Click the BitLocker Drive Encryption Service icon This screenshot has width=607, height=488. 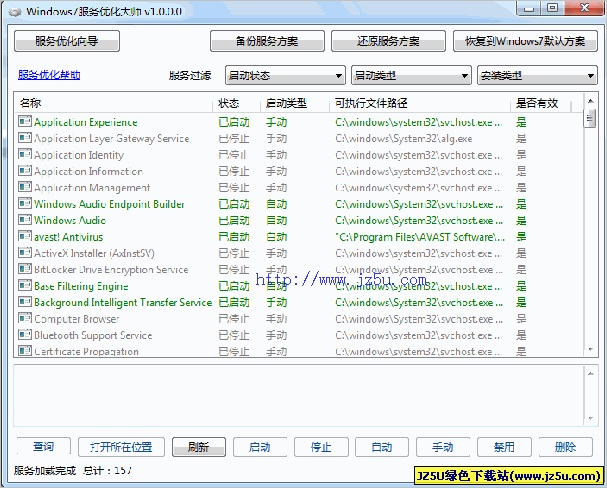(x=25, y=269)
